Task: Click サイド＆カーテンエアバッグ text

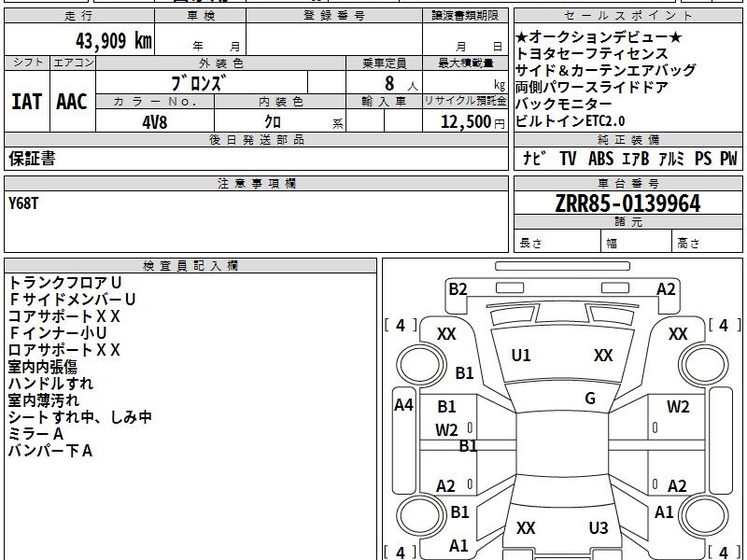Action: (605, 70)
